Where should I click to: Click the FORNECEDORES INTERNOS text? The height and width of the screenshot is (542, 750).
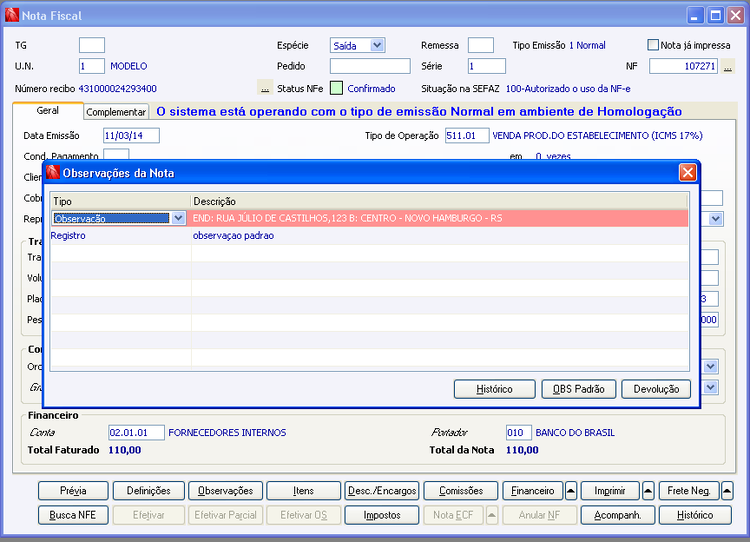[227, 432]
